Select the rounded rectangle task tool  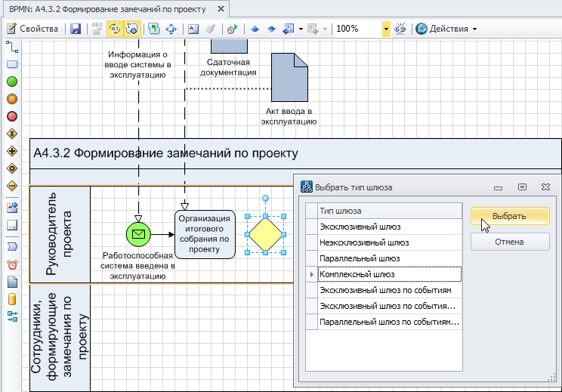click(x=12, y=63)
